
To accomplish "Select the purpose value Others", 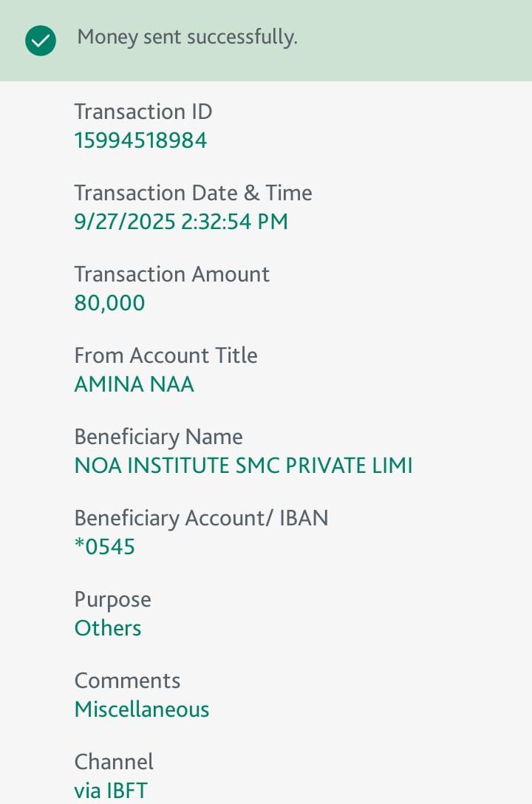I will click(107, 628).
